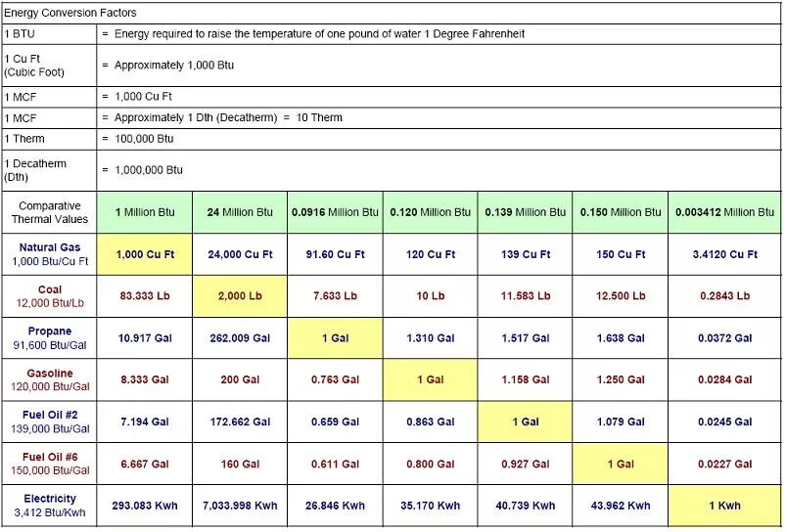
Task: Select the '24 Million Btu' column header
Action: 240,212
